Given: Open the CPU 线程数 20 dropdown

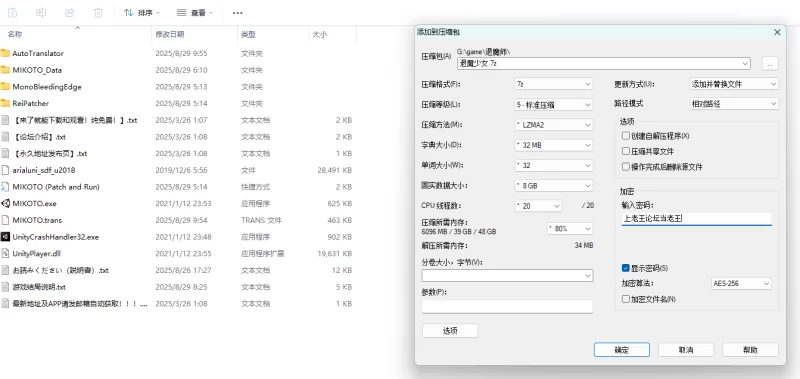Looking at the screenshot, I should pyautogui.click(x=539, y=206).
